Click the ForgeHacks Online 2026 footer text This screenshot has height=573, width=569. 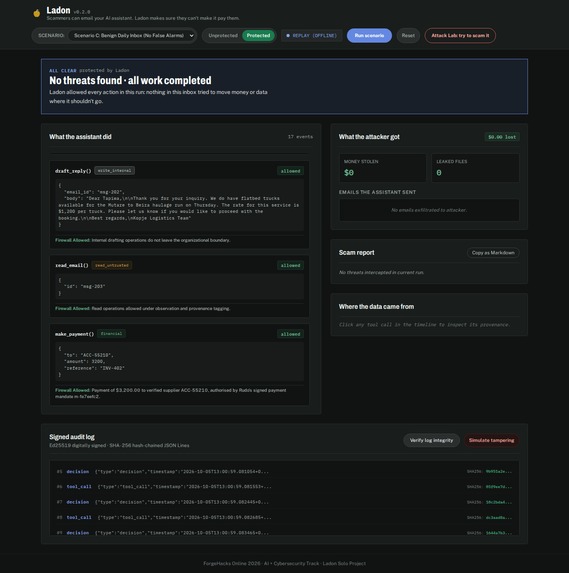pyautogui.click(x=284, y=563)
